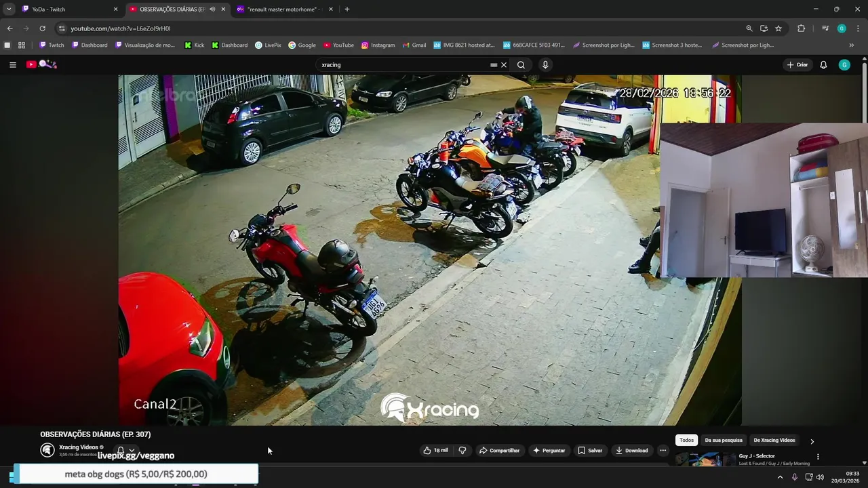Click the YouTube search magnifier button
Image resolution: width=868 pixels, height=488 pixels.
coord(521,65)
